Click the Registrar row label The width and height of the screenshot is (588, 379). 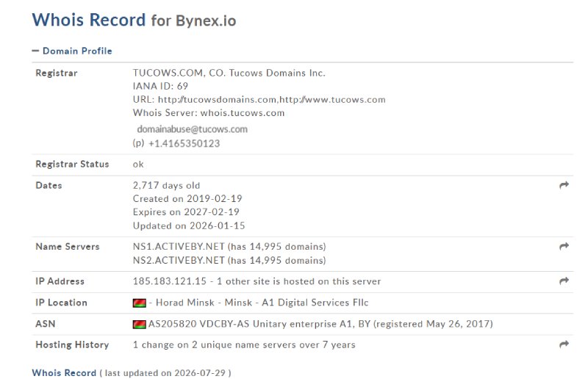pyautogui.click(x=57, y=73)
